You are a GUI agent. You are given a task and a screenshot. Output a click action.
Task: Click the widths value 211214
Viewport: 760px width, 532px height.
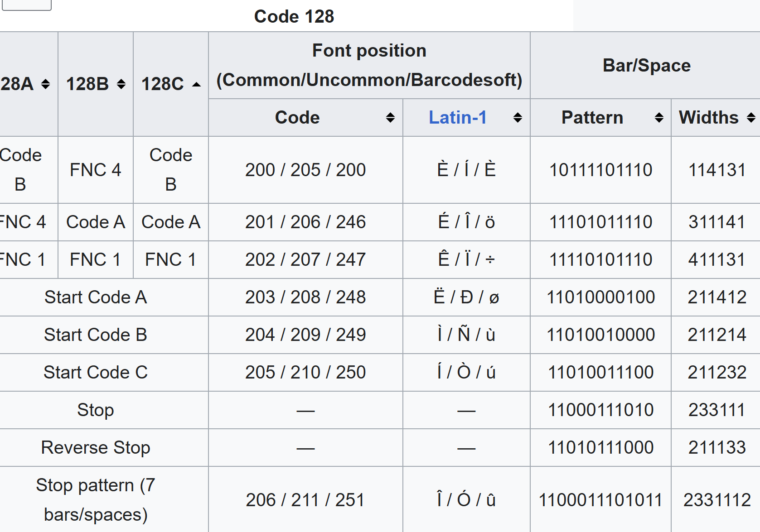click(x=716, y=335)
